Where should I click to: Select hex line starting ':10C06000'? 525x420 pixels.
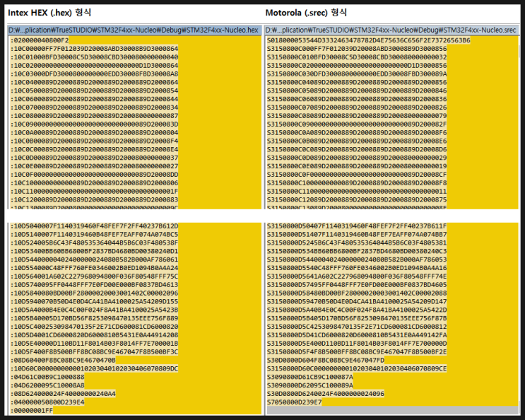(94, 99)
